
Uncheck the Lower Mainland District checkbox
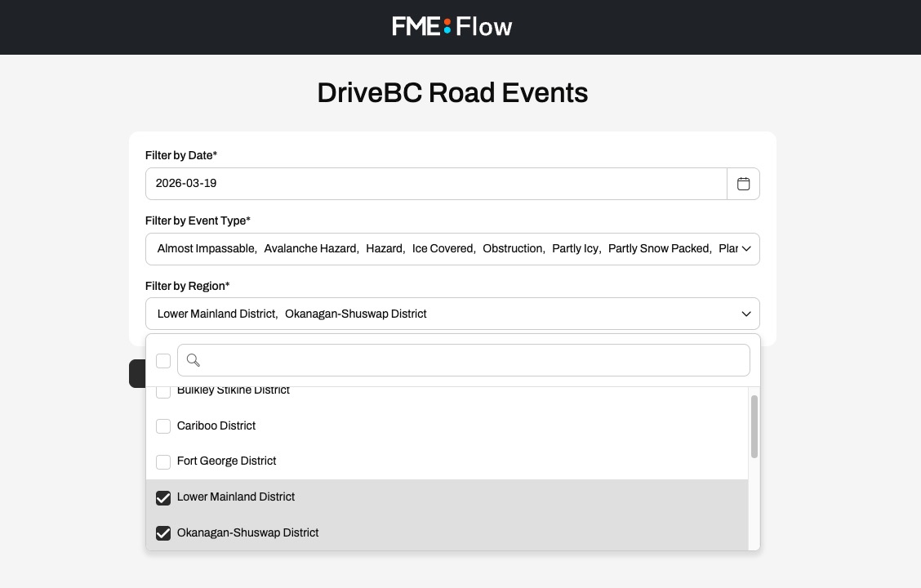click(x=163, y=497)
